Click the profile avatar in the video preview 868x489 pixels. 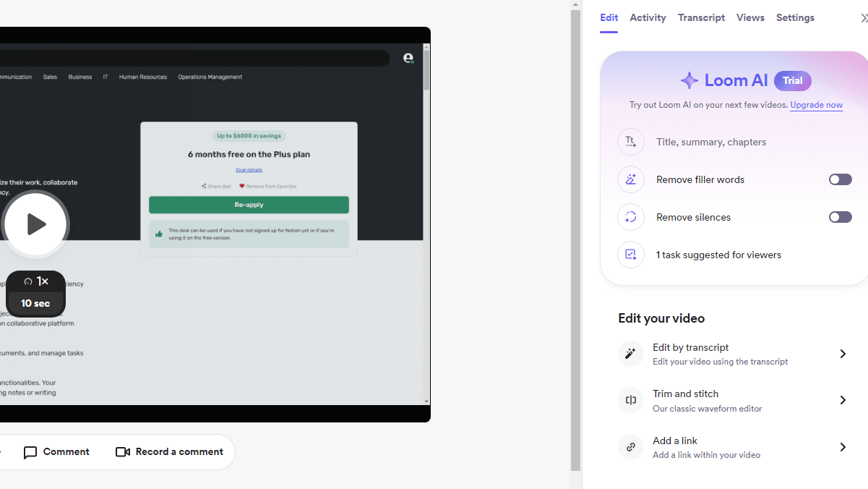click(x=408, y=58)
